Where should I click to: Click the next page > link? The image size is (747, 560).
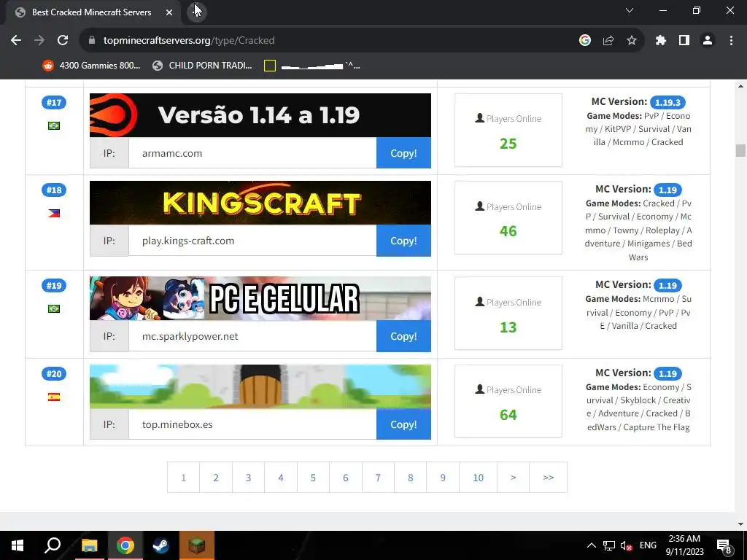click(x=513, y=477)
